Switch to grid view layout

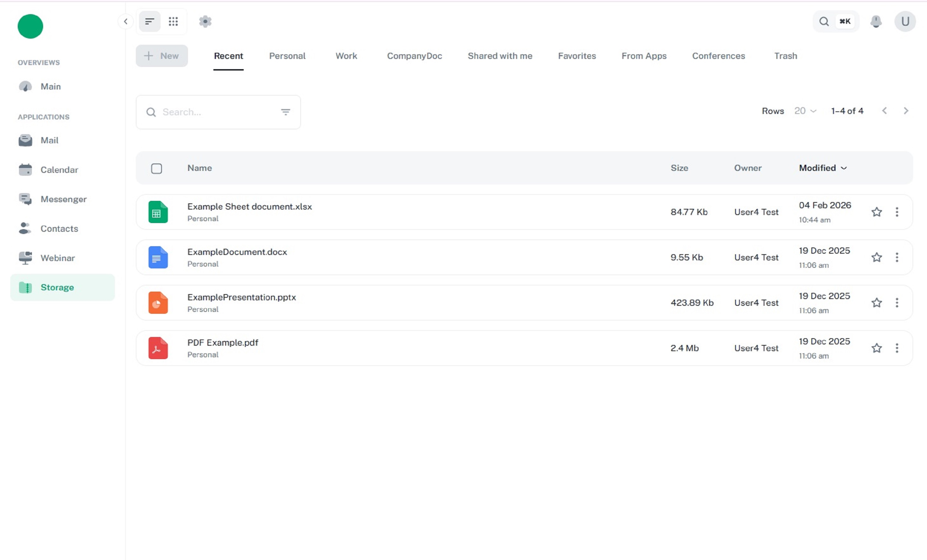click(173, 22)
